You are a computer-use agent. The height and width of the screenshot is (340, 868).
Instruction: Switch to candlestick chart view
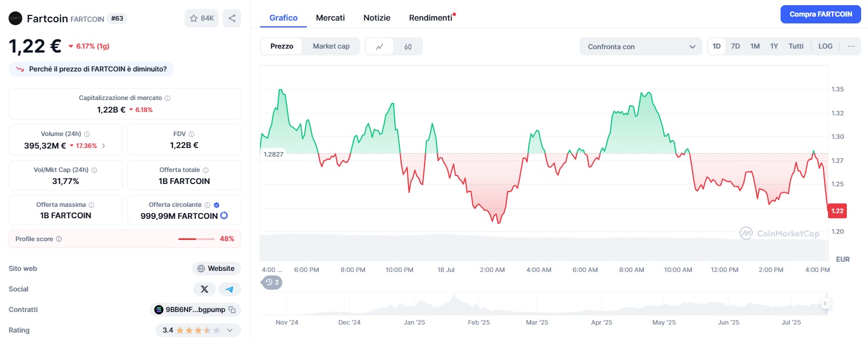407,46
